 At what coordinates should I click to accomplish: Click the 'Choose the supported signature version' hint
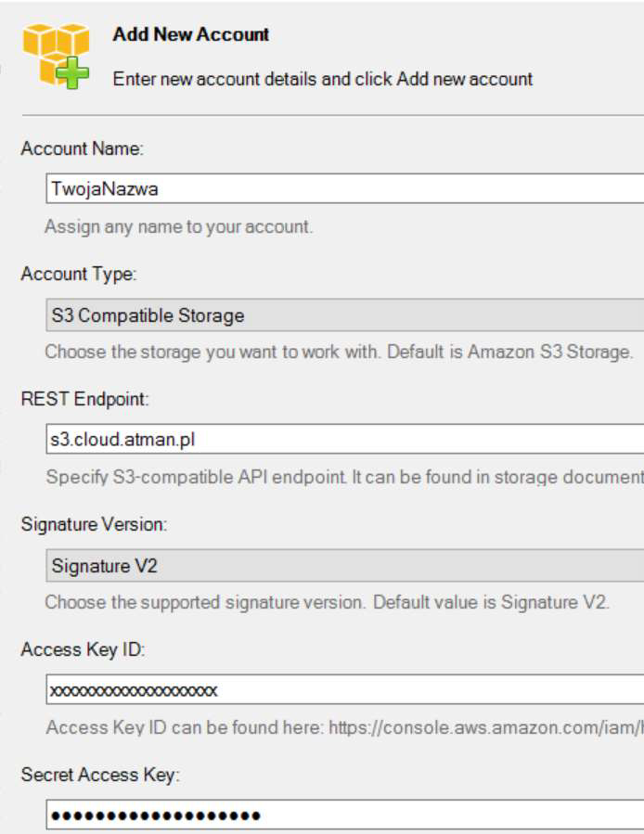point(327,602)
